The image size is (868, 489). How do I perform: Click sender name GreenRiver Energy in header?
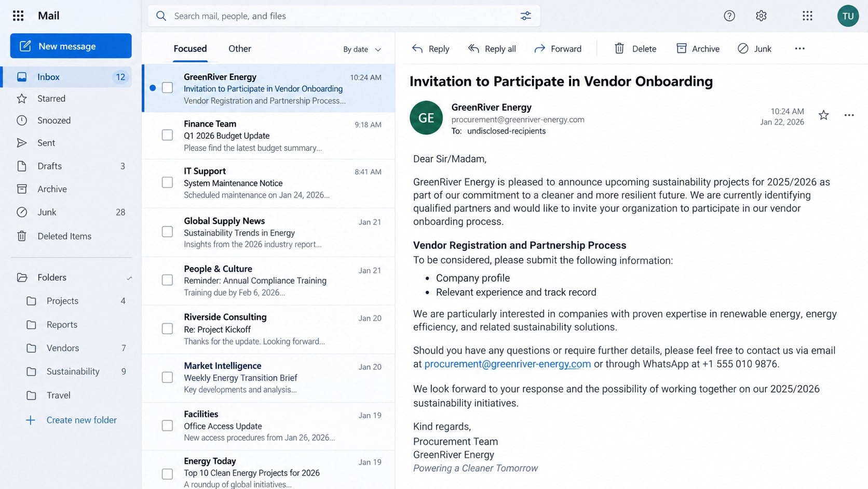tap(491, 108)
